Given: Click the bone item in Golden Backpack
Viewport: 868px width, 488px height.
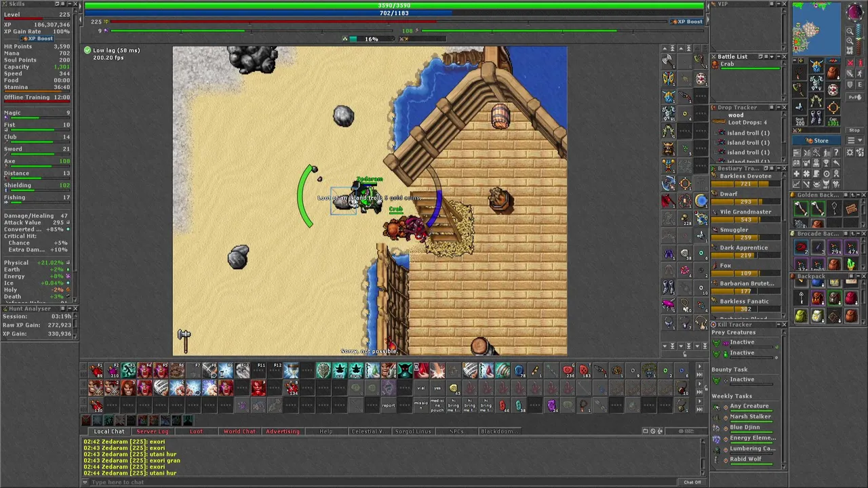Looking at the screenshot, I should (x=802, y=208).
